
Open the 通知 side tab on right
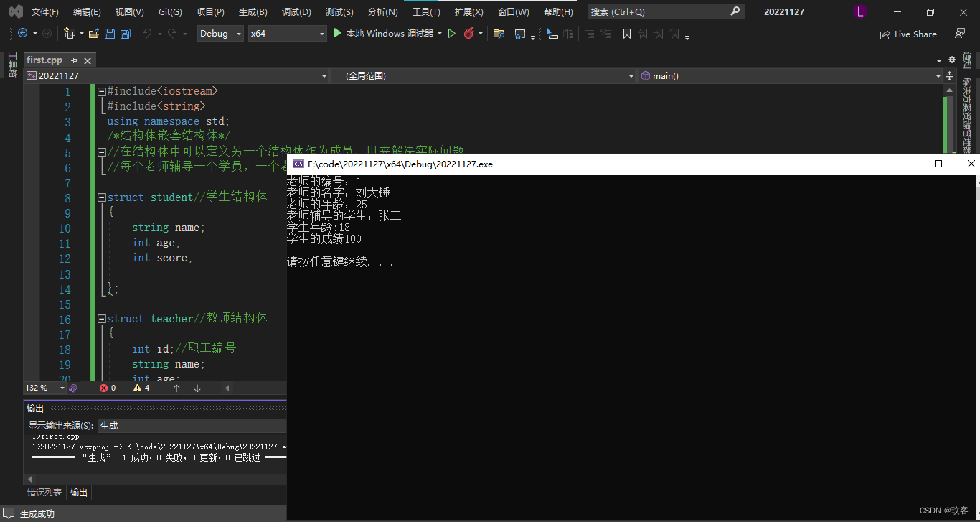click(x=968, y=60)
